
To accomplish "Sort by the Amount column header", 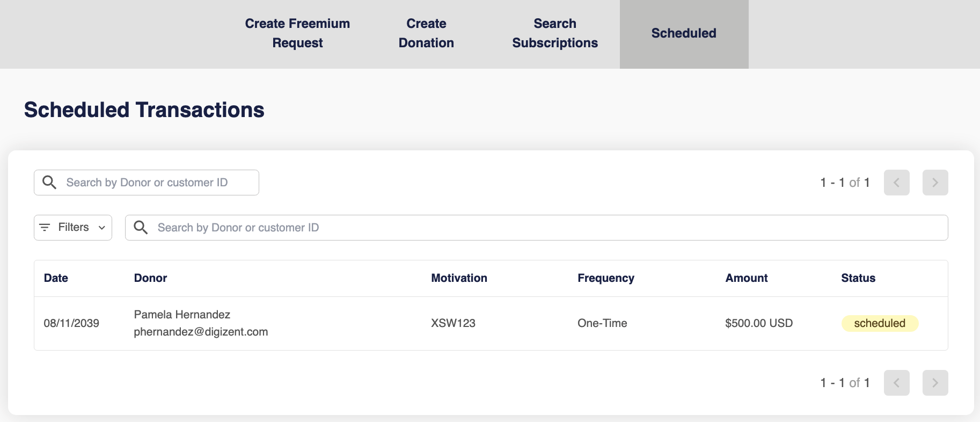I will (x=746, y=278).
